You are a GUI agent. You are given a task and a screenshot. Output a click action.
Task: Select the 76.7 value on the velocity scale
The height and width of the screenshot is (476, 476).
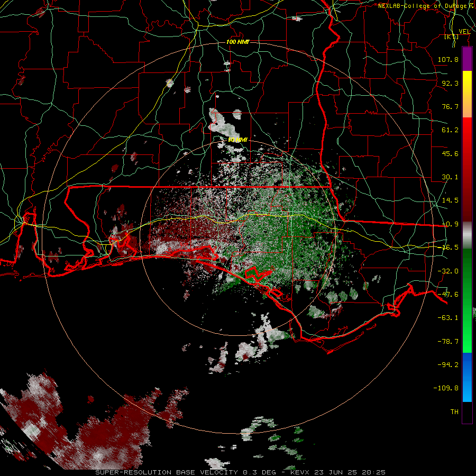pos(450,106)
